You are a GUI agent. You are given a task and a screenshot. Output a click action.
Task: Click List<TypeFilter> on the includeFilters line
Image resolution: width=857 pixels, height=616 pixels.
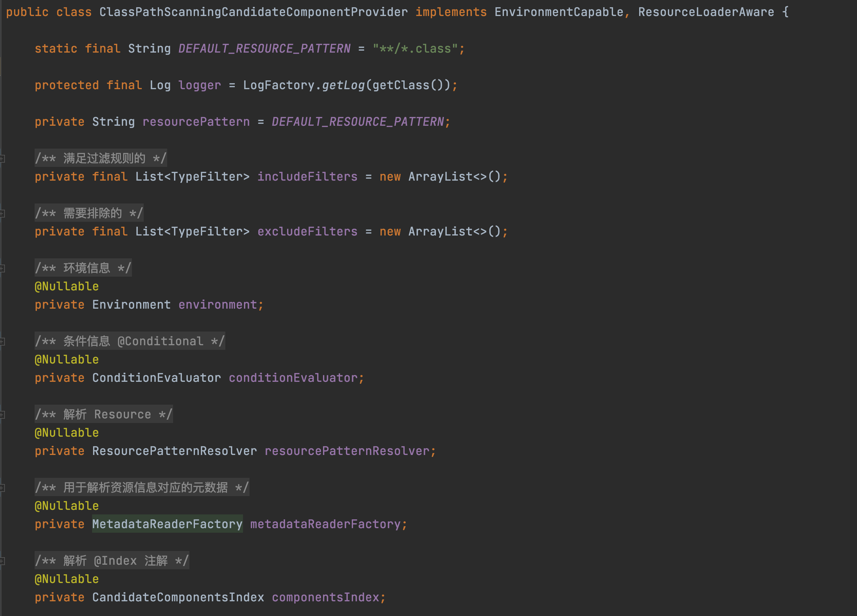(x=192, y=177)
